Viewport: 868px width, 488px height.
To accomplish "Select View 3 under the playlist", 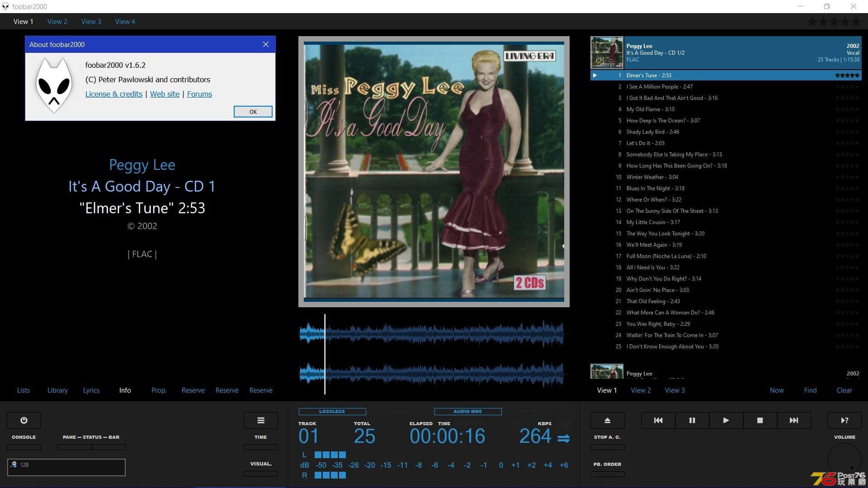I will tap(675, 390).
